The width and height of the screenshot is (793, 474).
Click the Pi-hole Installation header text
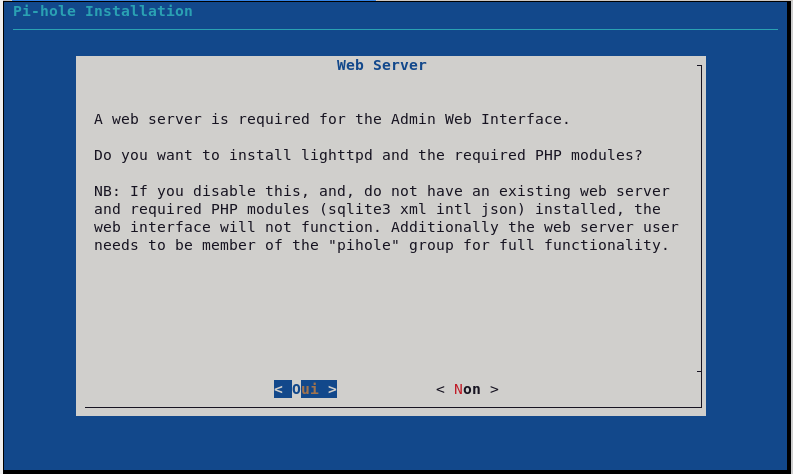coord(103,11)
